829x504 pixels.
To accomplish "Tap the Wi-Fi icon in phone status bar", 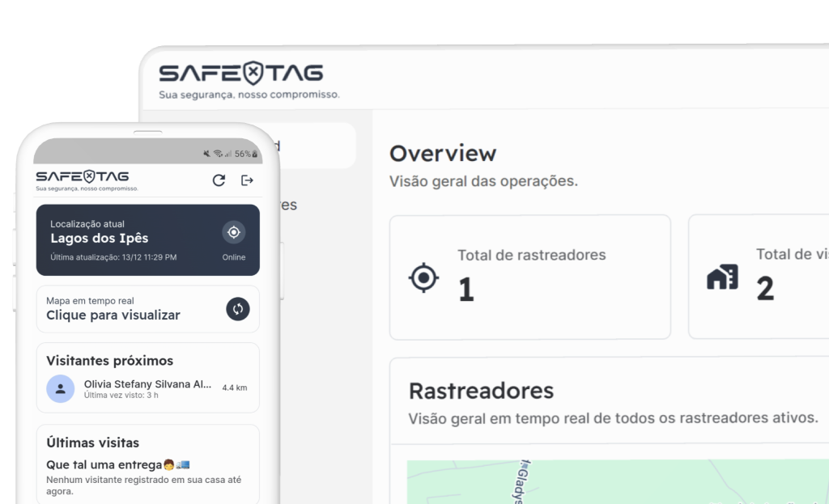I will [218, 154].
